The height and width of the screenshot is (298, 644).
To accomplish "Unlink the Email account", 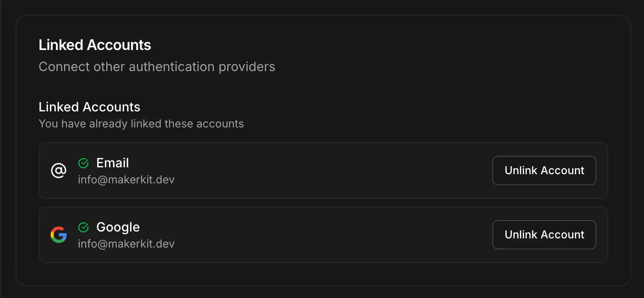I will click(x=544, y=171).
